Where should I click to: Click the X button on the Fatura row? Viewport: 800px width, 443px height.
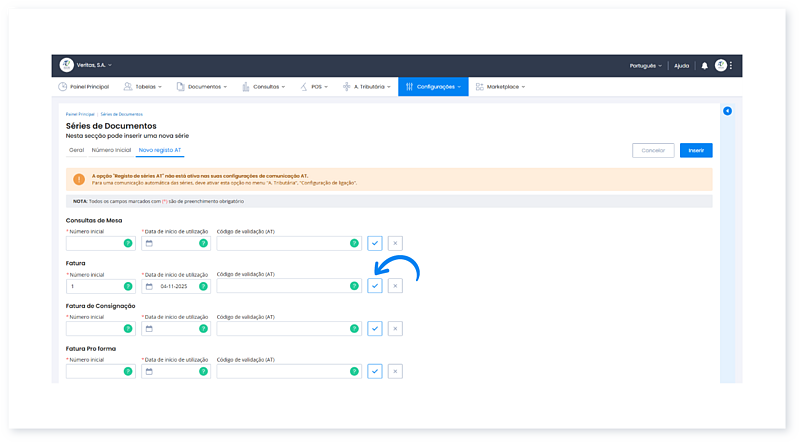tap(395, 286)
